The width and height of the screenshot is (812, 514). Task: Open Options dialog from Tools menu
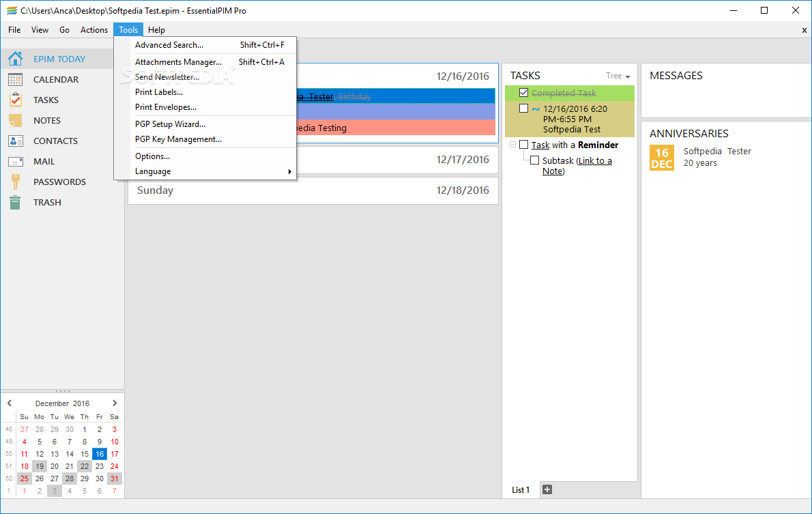(x=205, y=156)
